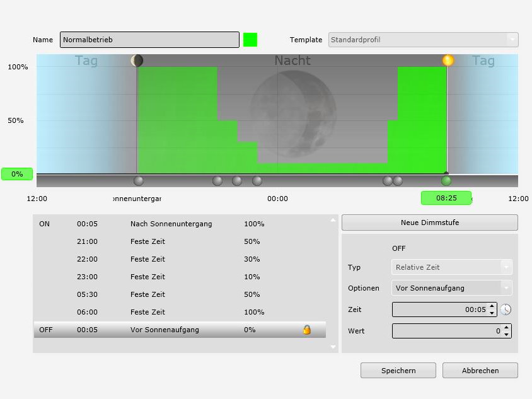Select the 21:00 Feste Zeit 50% row
The height and width of the screenshot is (399, 532).
tap(180, 241)
